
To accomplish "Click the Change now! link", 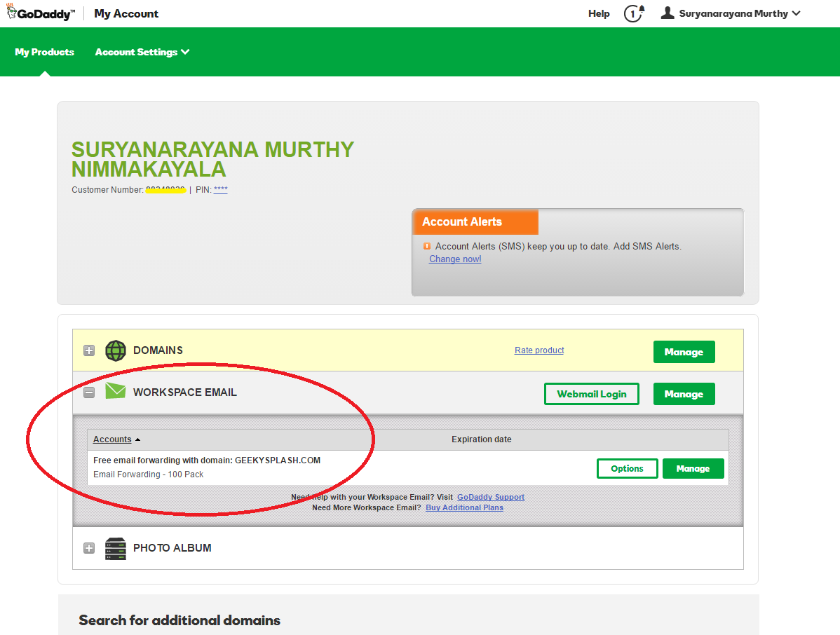I will (x=455, y=259).
